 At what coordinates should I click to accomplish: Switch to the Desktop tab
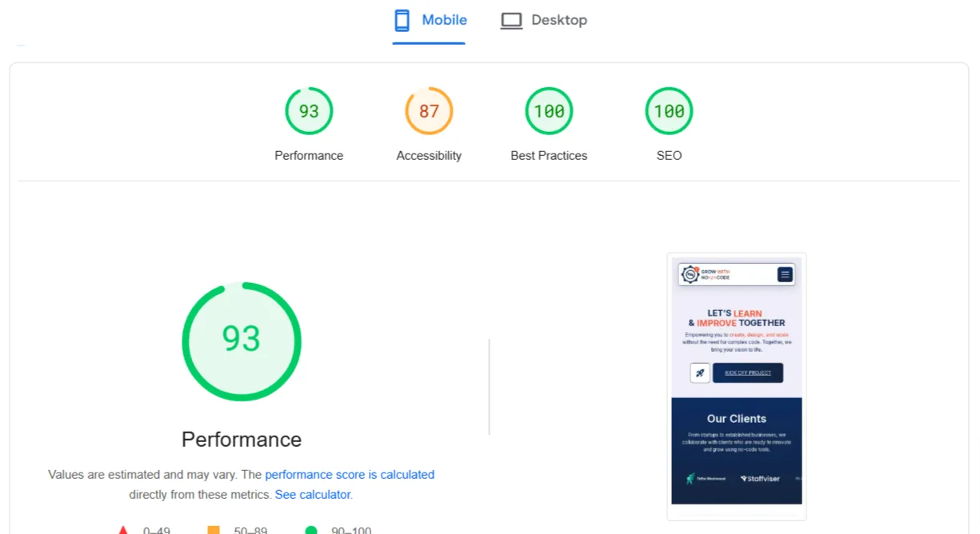pos(544,21)
